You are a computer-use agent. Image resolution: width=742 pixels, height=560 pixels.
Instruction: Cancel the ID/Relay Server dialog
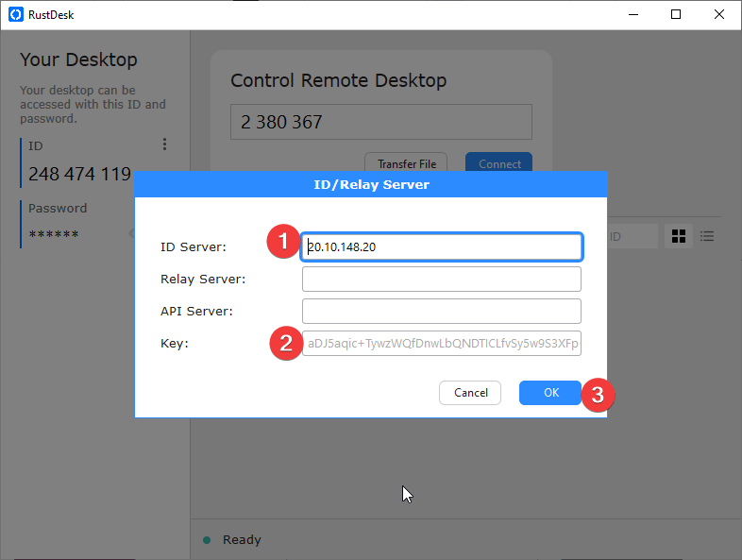470,393
